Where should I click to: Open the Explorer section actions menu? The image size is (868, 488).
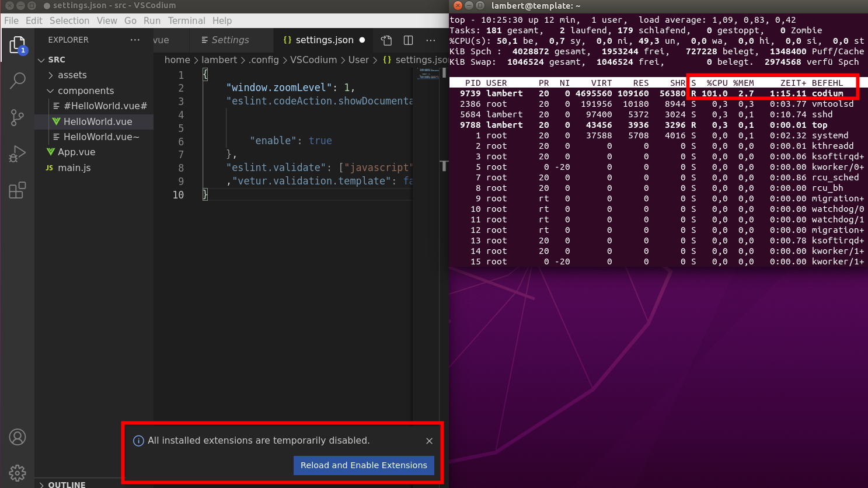click(135, 40)
